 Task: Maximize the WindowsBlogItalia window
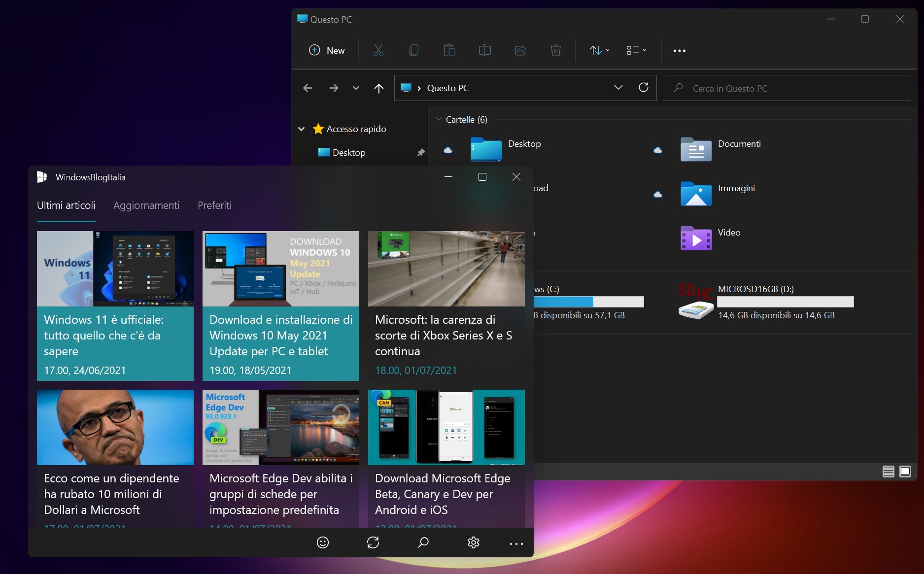coord(482,177)
